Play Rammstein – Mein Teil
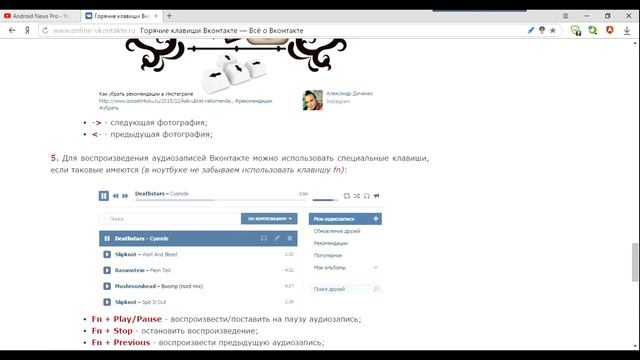 point(107,270)
